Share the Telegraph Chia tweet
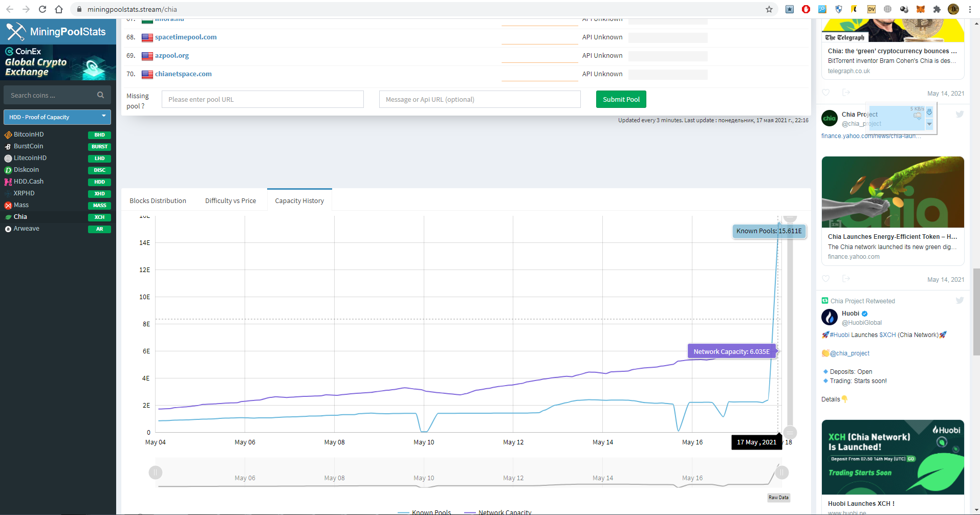The height and width of the screenshot is (515, 980). click(x=846, y=93)
